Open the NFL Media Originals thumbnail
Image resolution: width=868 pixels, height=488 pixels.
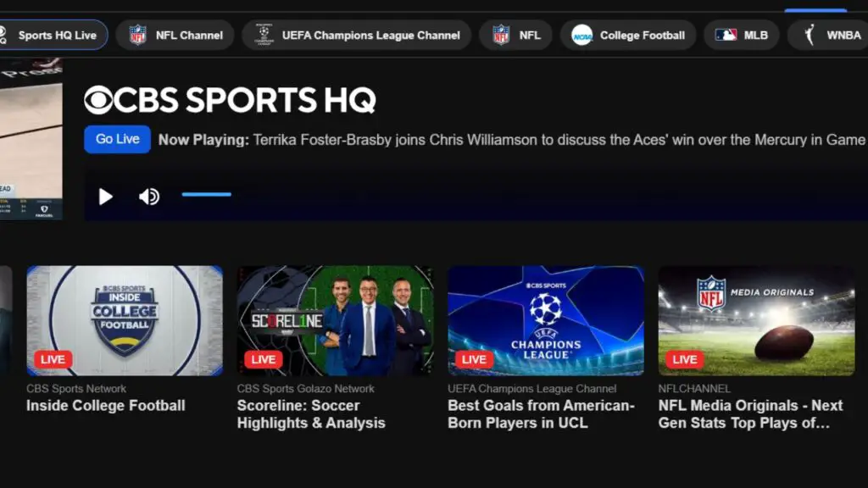point(756,320)
